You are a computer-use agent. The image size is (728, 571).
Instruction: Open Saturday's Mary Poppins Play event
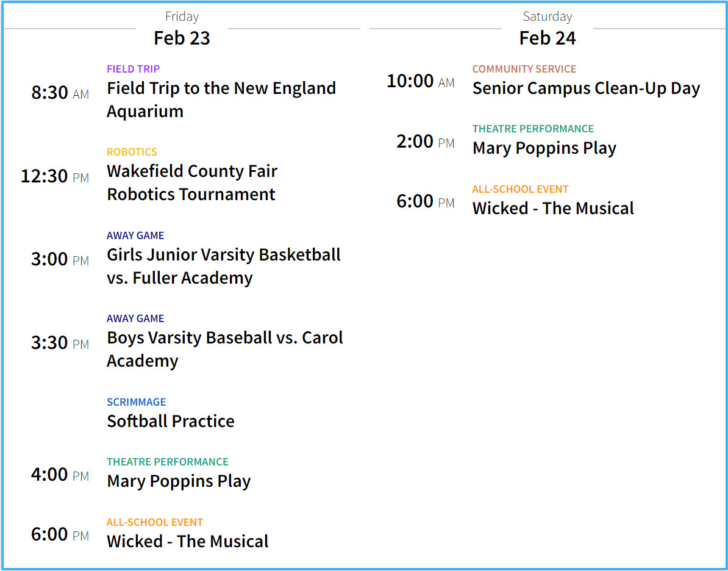[544, 148]
